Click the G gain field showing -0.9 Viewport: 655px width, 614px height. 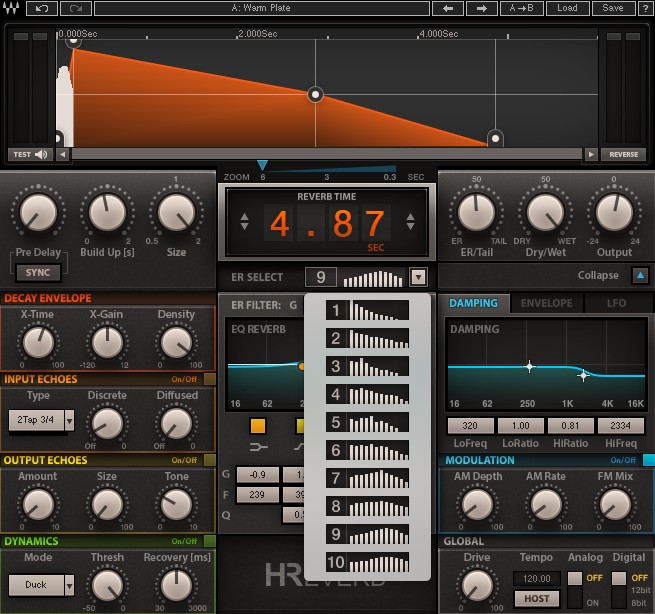coord(258,475)
